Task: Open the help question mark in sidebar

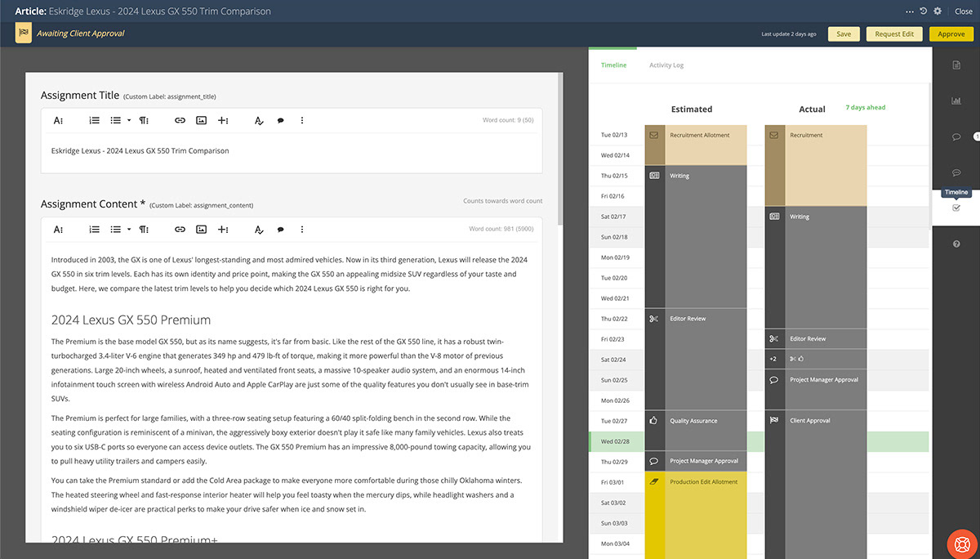Action: 956,244
